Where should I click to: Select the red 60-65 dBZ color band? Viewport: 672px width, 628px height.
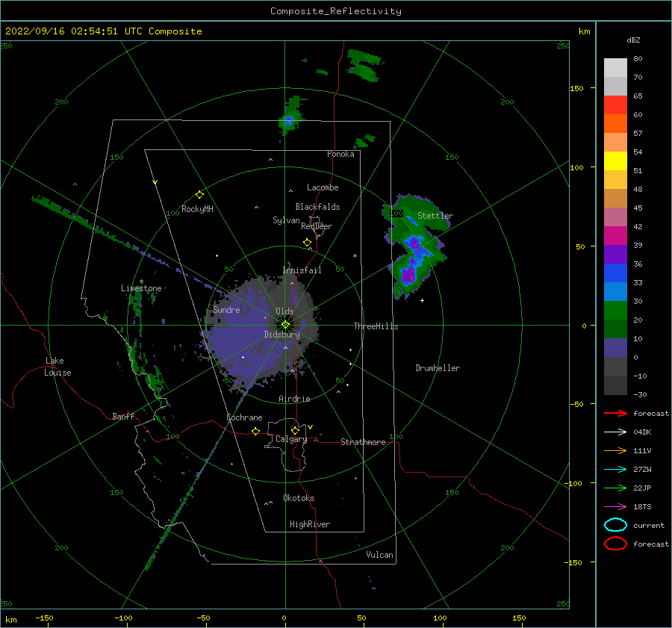615,105
